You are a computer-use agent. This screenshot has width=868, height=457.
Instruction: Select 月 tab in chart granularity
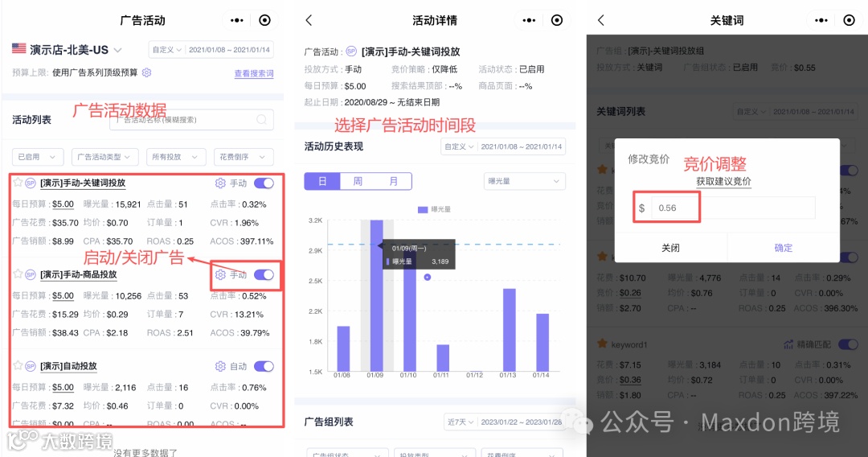(x=394, y=181)
